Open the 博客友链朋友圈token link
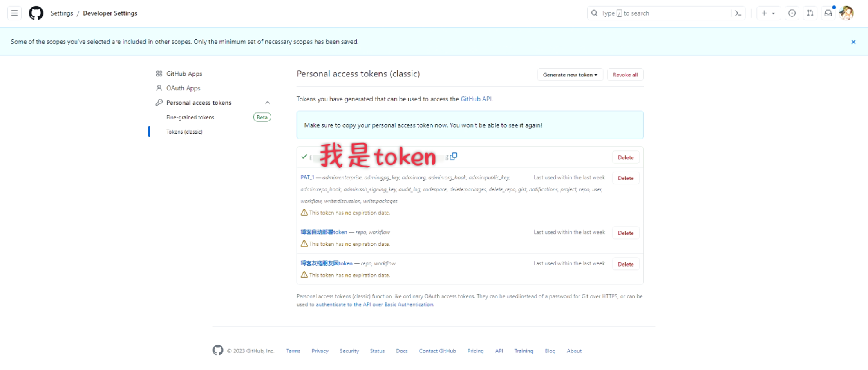Screen dimensions: 868x370 [326, 263]
